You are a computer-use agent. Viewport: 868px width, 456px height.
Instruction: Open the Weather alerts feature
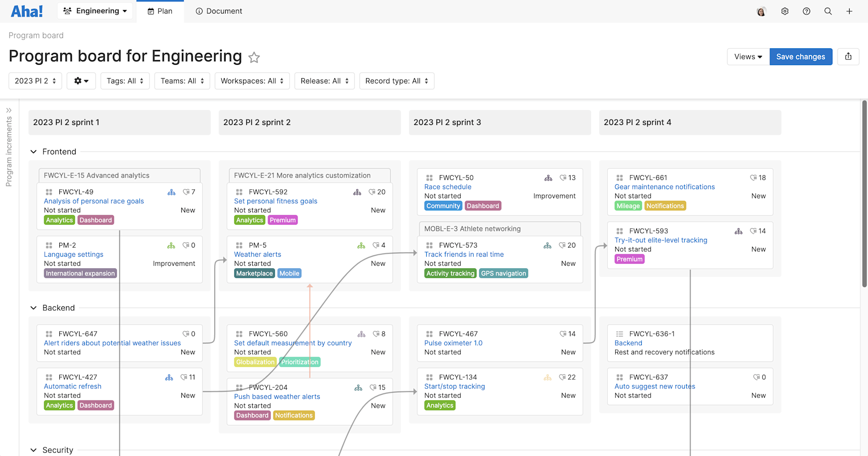tap(258, 254)
